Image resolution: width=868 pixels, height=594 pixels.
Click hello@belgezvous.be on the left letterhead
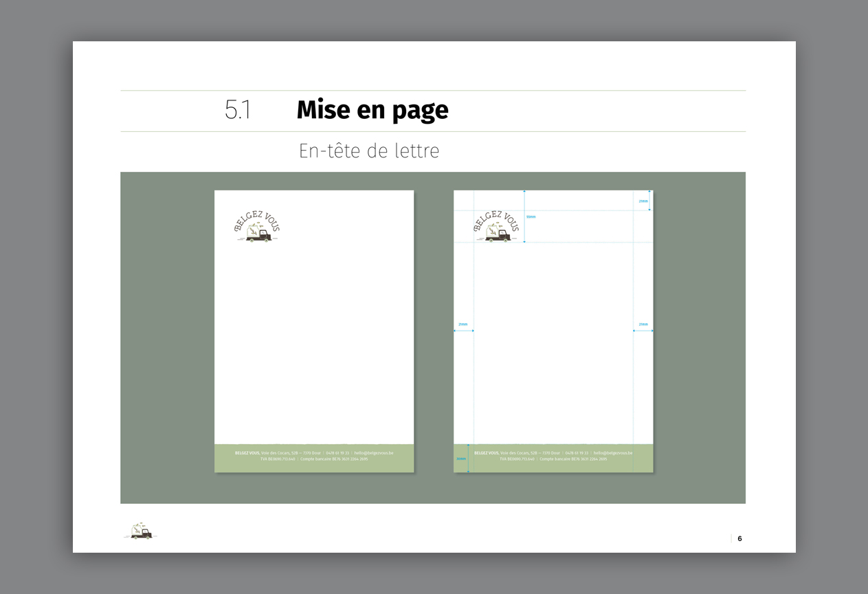pyautogui.click(x=374, y=453)
